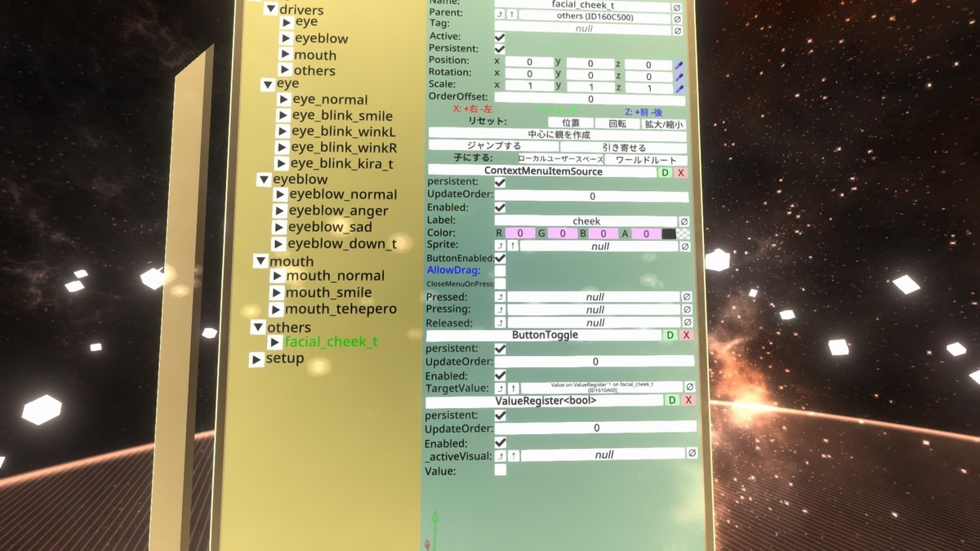Toggle the slot's Active checkbox
Image resolution: width=980 pixels, height=551 pixels.
[500, 38]
